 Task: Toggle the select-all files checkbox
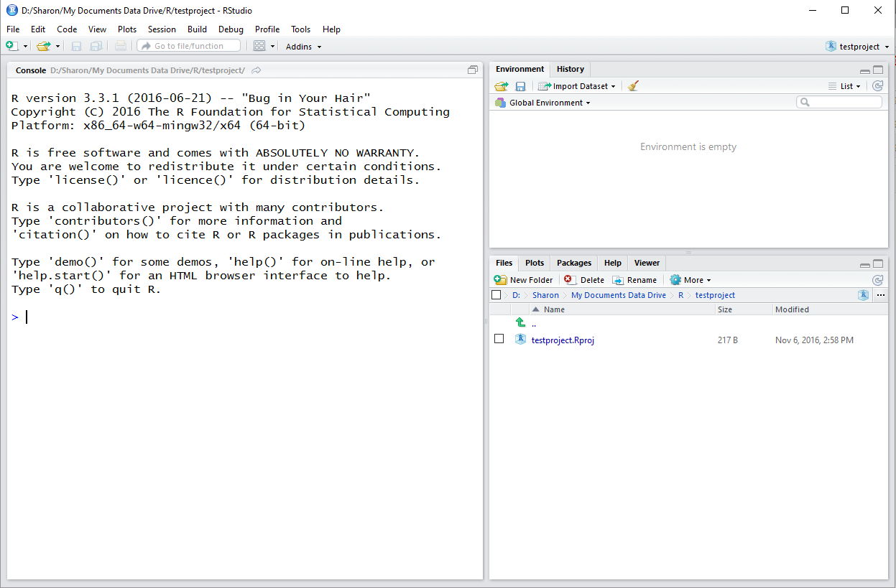coord(497,295)
